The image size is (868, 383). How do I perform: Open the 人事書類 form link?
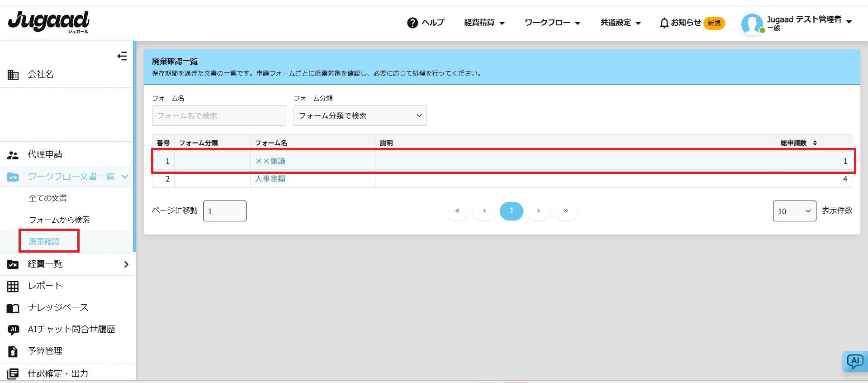tap(270, 179)
